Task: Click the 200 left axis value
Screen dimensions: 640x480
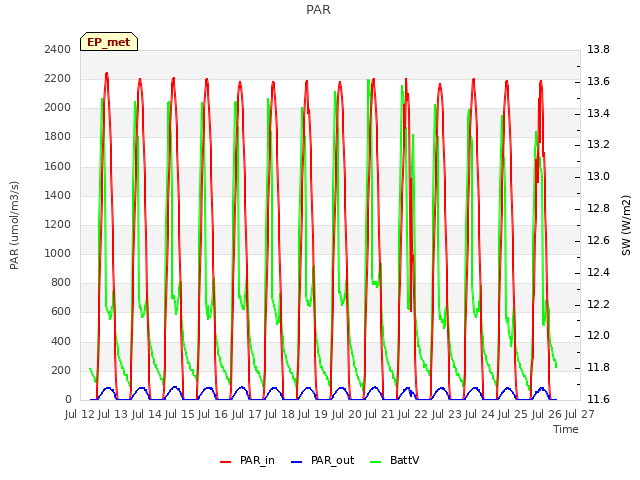Action: tap(61, 370)
